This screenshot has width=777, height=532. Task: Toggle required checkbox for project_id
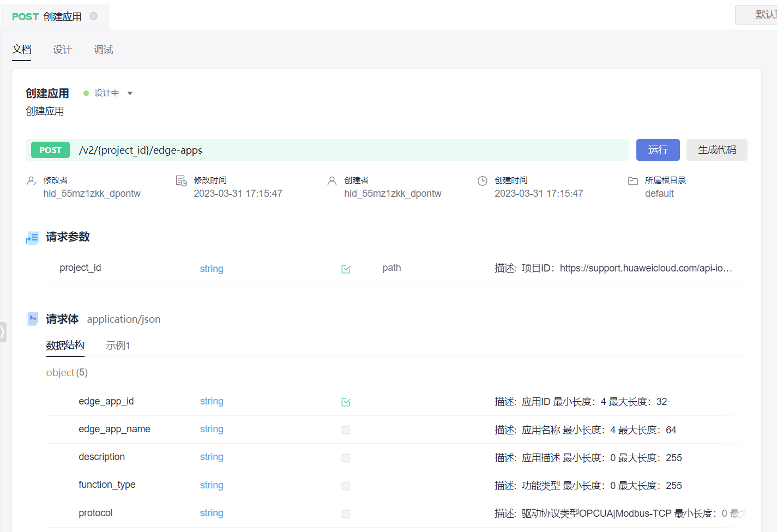(x=346, y=269)
